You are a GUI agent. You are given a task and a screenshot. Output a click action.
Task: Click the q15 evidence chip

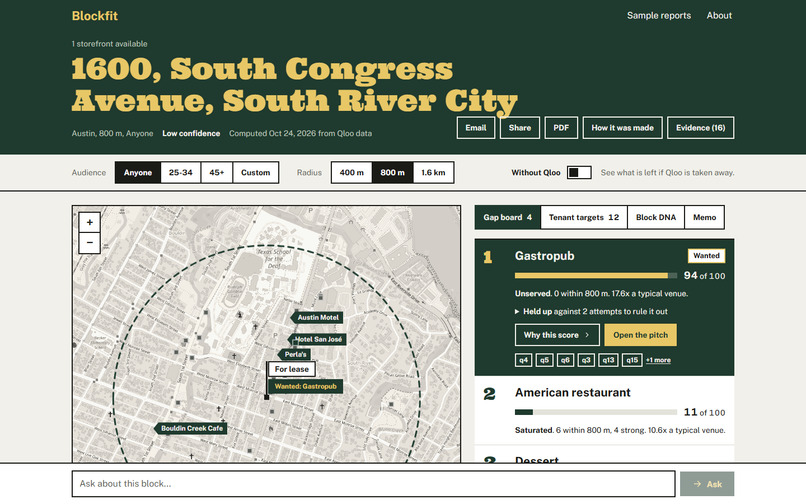click(x=632, y=360)
